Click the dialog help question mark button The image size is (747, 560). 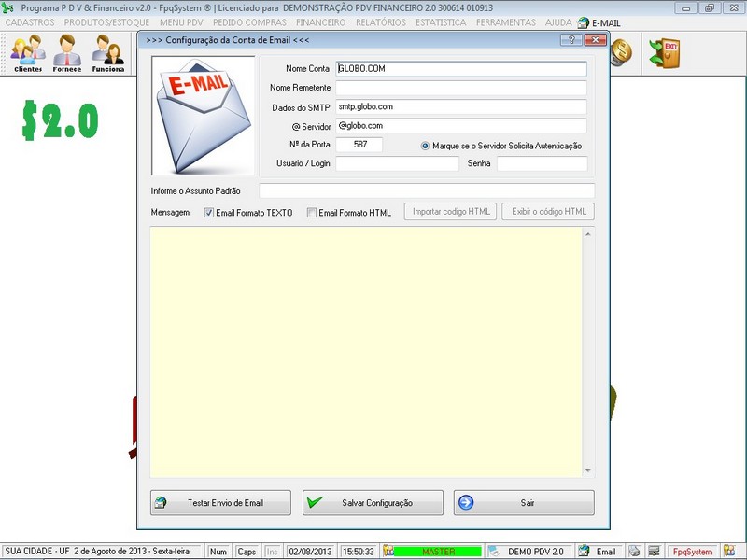pos(571,40)
